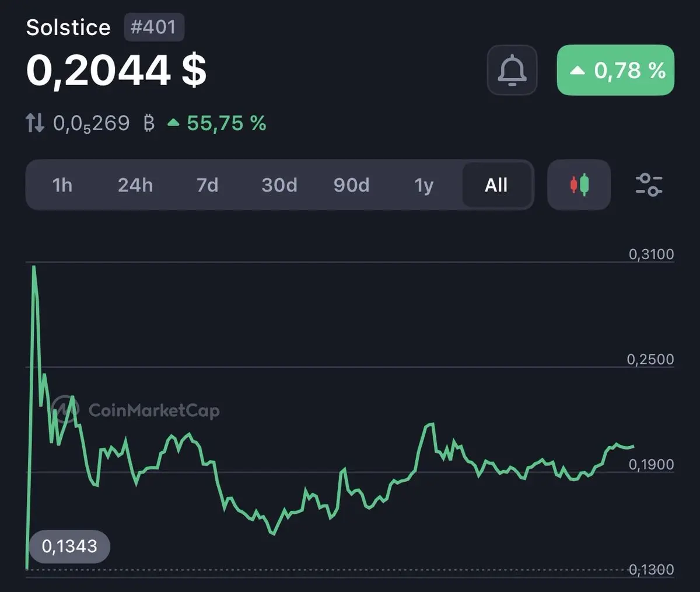This screenshot has width=700, height=592.
Task: Click the CoinMarketCap watermark logo
Action: click(x=135, y=410)
